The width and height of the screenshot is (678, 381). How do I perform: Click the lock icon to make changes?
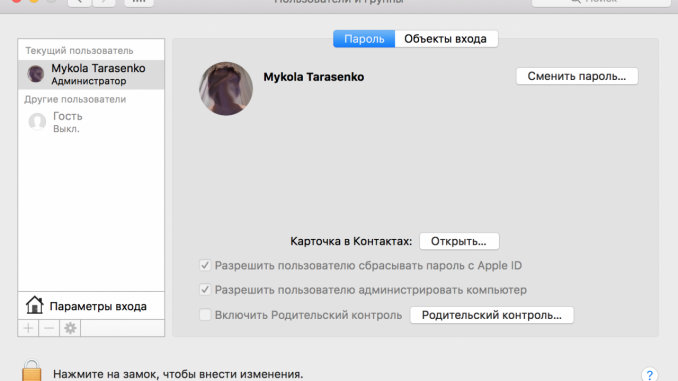32,371
